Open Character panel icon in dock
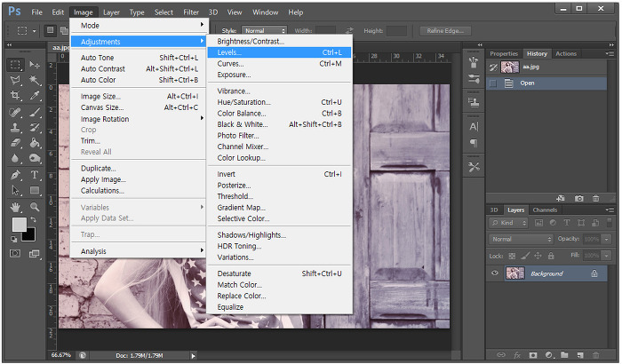Viewport: 622px width, 364px height. pos(474,126)
